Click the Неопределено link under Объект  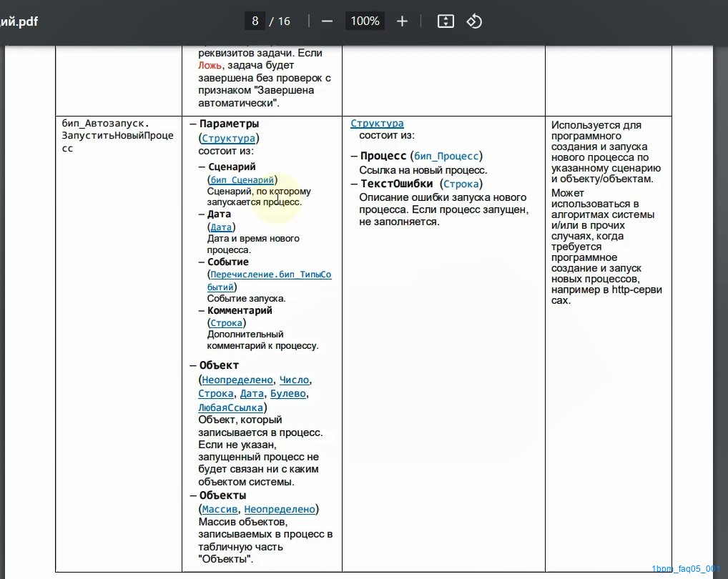237,380
